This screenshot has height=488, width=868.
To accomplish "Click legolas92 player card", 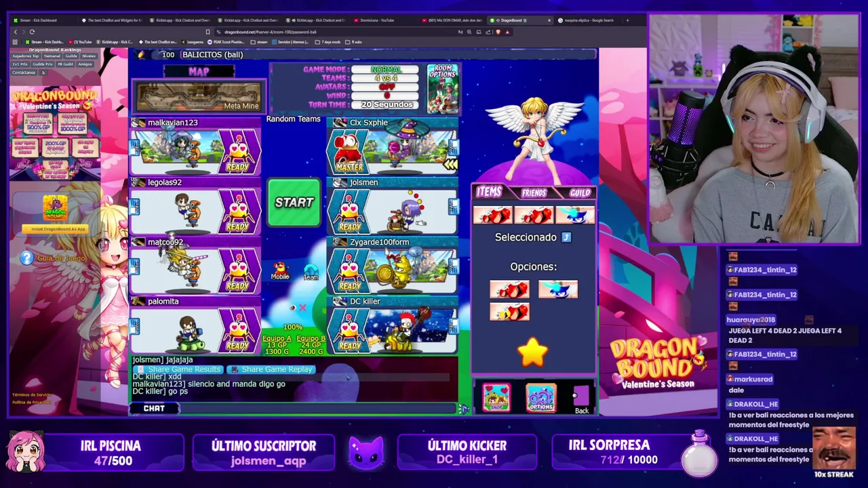I will [x=195, y=206].
